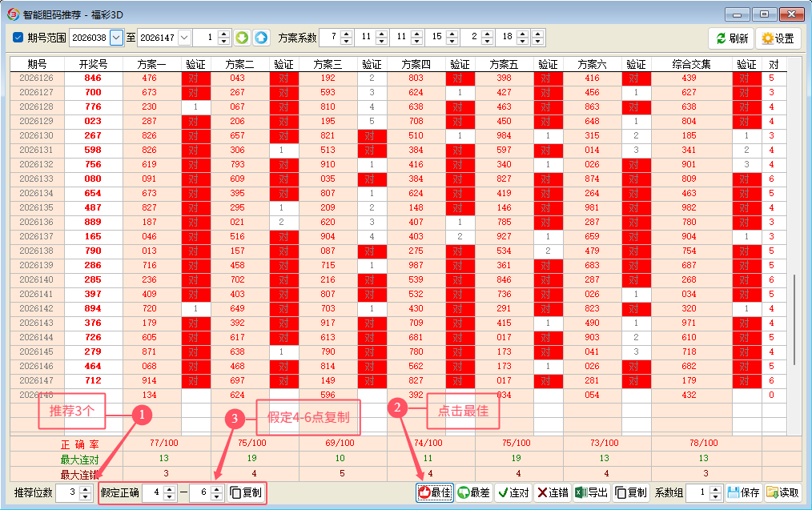Adjust sixth 方案系数 spinner showing 18
812x510 pixels.
(x=523, y=38)
